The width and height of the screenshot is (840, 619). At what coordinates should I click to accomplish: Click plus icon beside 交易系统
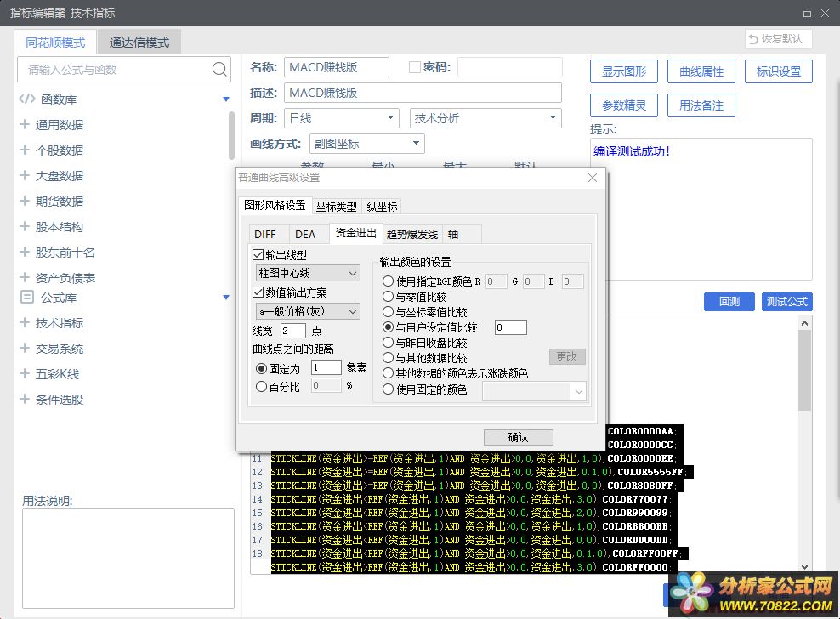(x=24, y=348)
